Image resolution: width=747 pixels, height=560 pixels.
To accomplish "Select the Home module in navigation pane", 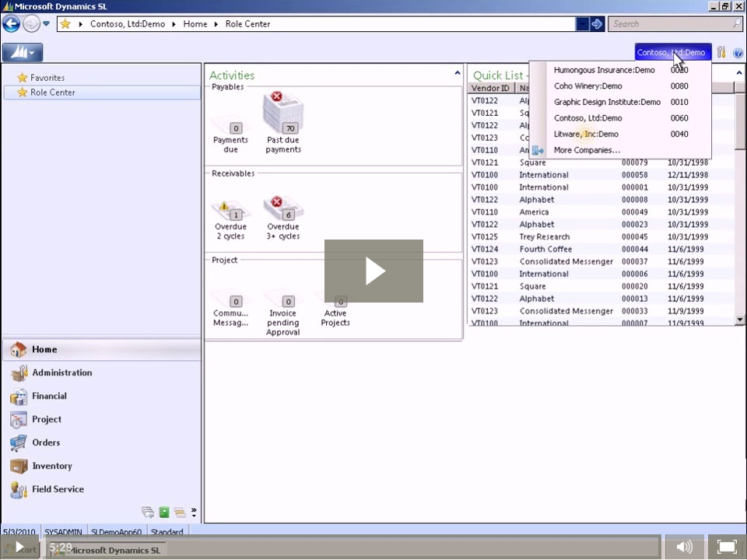I will pos(101,349).
